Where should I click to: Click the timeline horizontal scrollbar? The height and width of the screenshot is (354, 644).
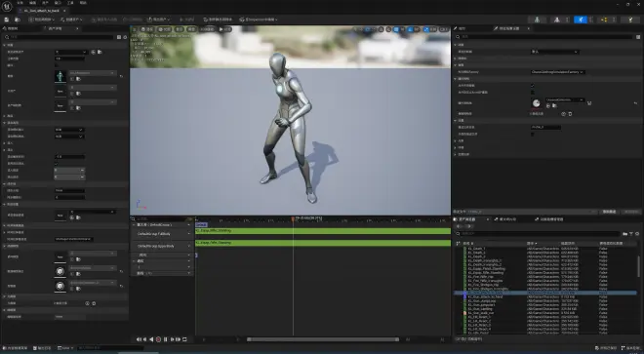323,339
